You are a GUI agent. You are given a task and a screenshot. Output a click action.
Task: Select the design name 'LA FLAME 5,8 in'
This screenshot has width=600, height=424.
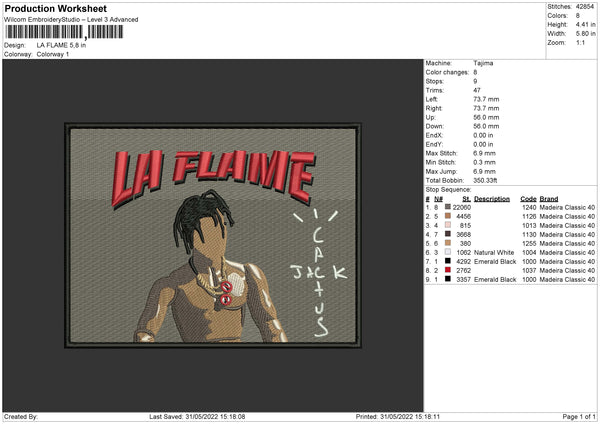point(61,45)
